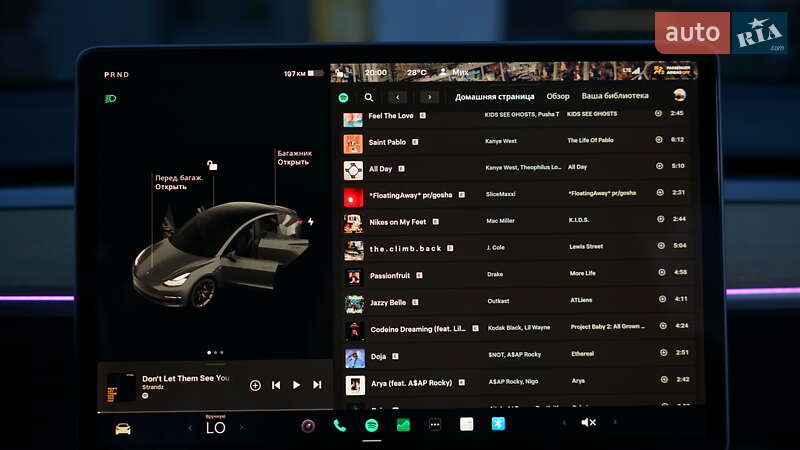Open car controls icon in dock

coord(123,429)
